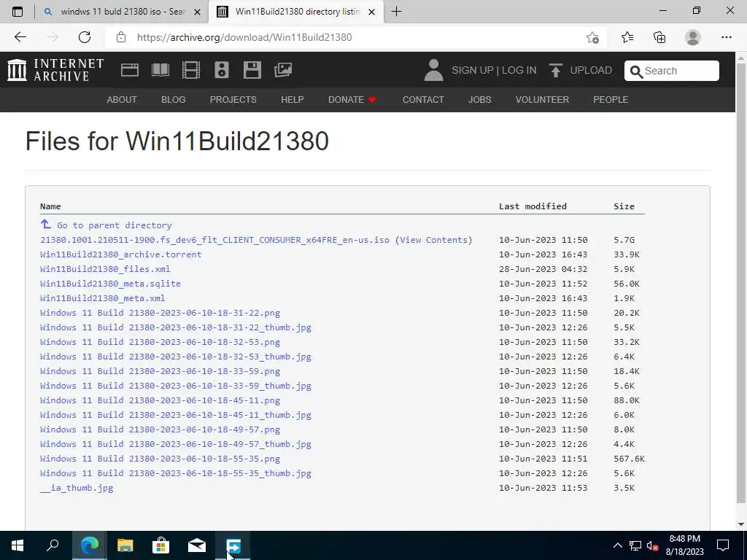747x560 pixels.
Task: Click the user avatar icon beside SIGN UP
Action: tap(433, 70)
